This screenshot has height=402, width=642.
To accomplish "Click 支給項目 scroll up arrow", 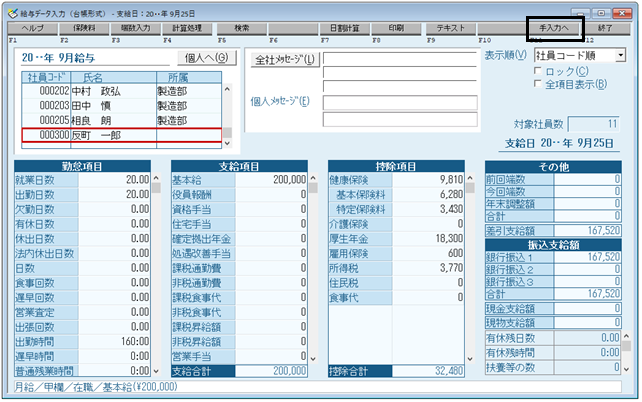I will pos(313,178).
